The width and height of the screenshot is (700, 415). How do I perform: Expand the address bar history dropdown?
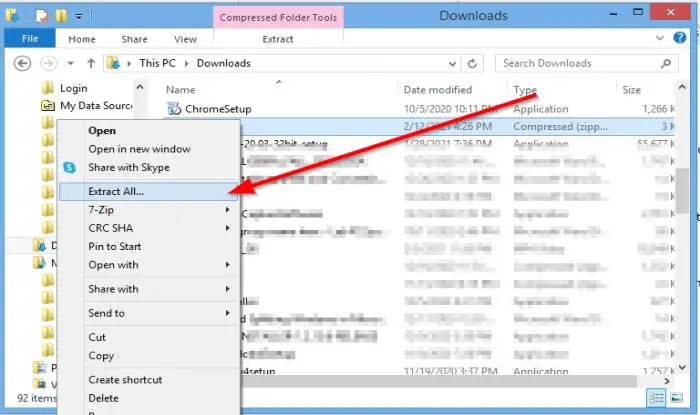[452, 64]
